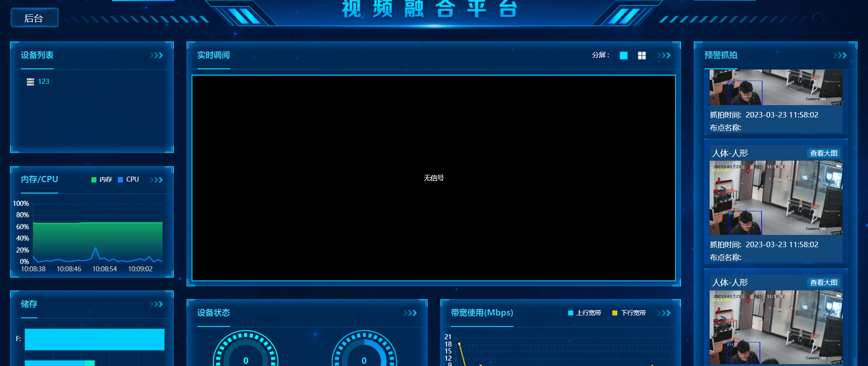Toggle the CPU legend item
Image resolution: width=868 pixels, height=366 pixels.
[x=128, y=179]
